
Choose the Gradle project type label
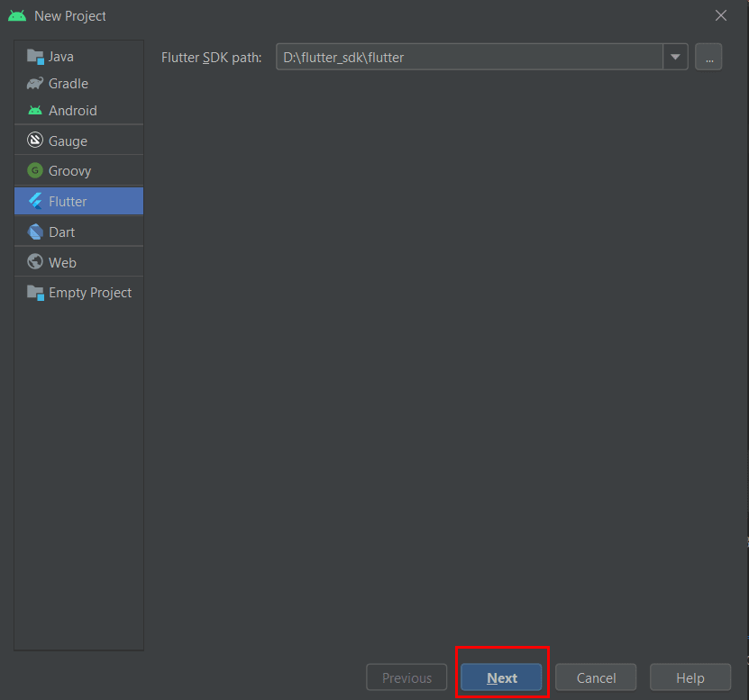[69, 84]
